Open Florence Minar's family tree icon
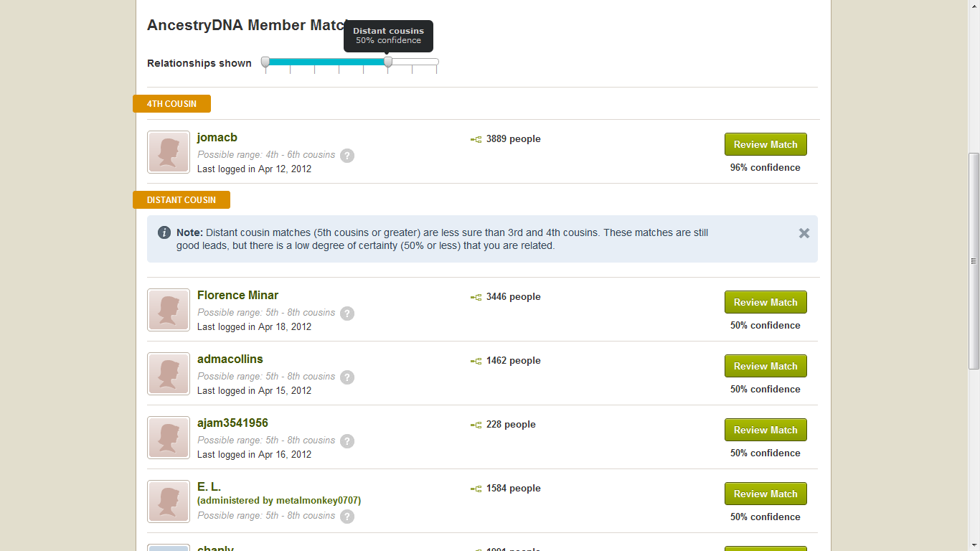The width and height of the screenshot is (980, 551). (475, 296)
